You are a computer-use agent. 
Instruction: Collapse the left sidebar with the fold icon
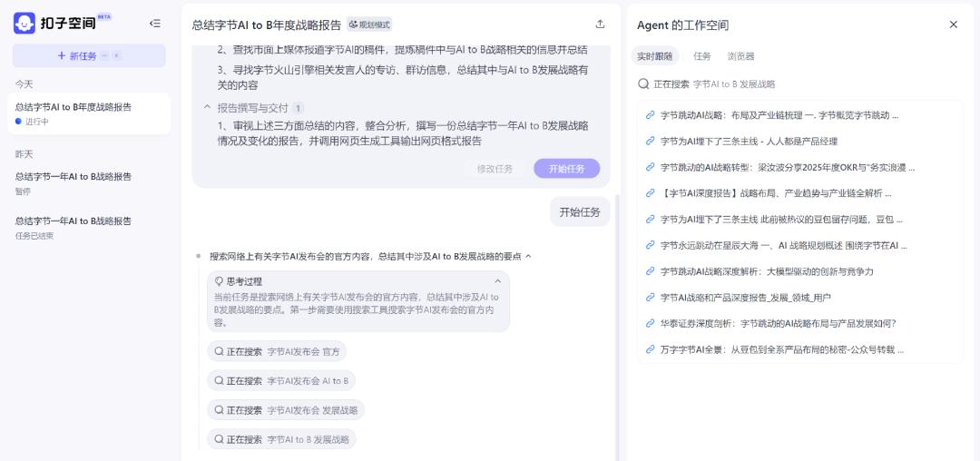click(x=155, y=24)
